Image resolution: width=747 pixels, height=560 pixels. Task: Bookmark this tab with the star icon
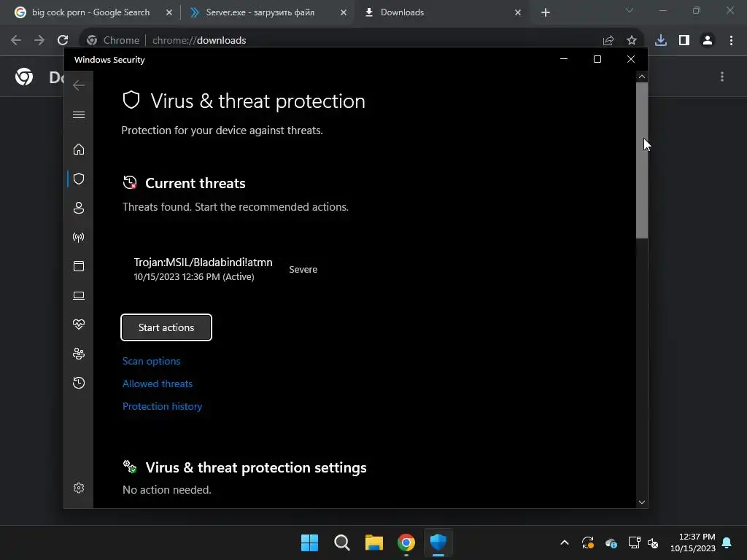tap(631, 41)
